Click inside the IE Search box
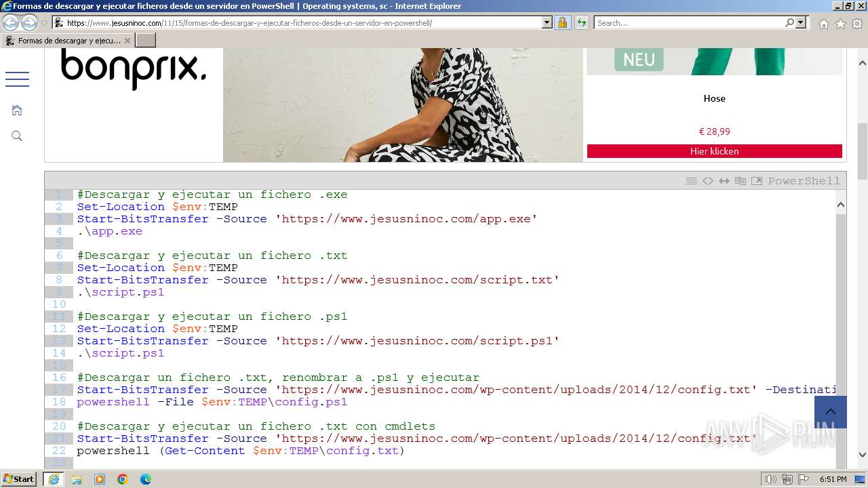The image size is (868, 488). point(688,23)
